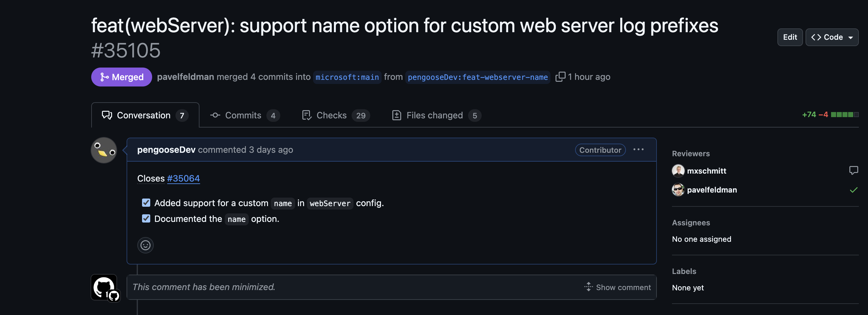Click pavelfeldman avatar in Reviewers

pyautogui.click(x=678, y=190)
